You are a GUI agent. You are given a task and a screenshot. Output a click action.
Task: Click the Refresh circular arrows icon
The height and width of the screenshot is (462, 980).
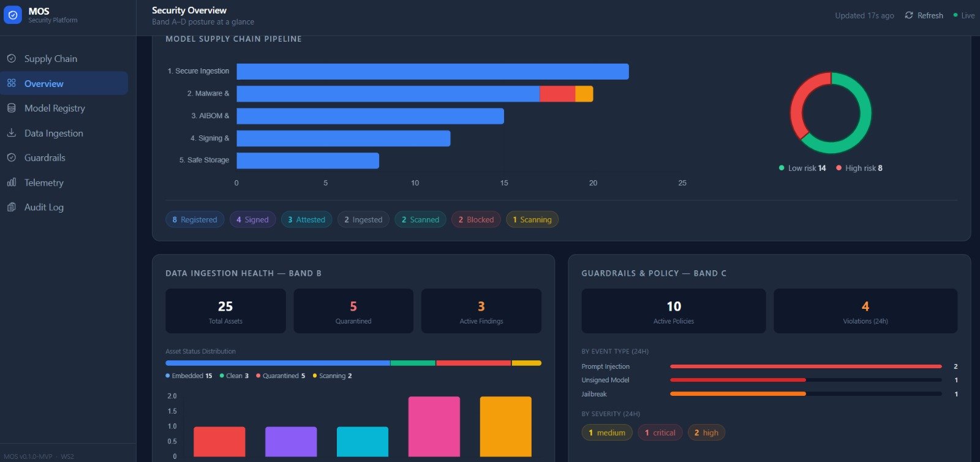(x=909, y=15)
